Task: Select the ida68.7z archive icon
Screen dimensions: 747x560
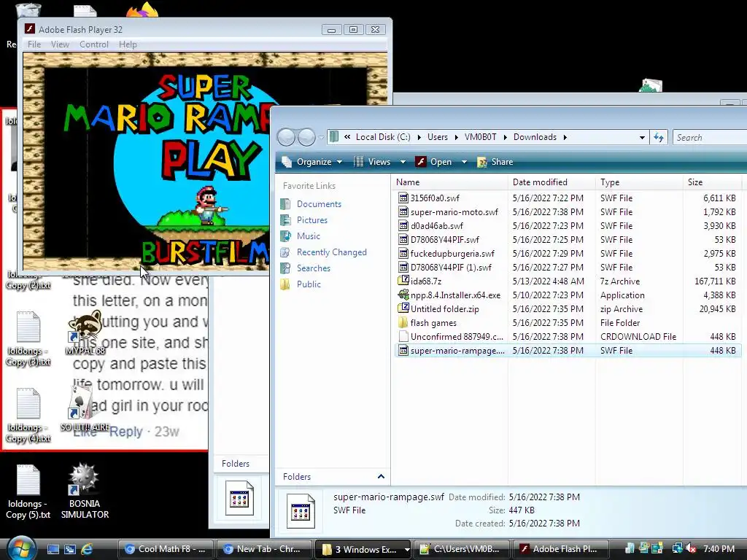Action: (403, 281)
